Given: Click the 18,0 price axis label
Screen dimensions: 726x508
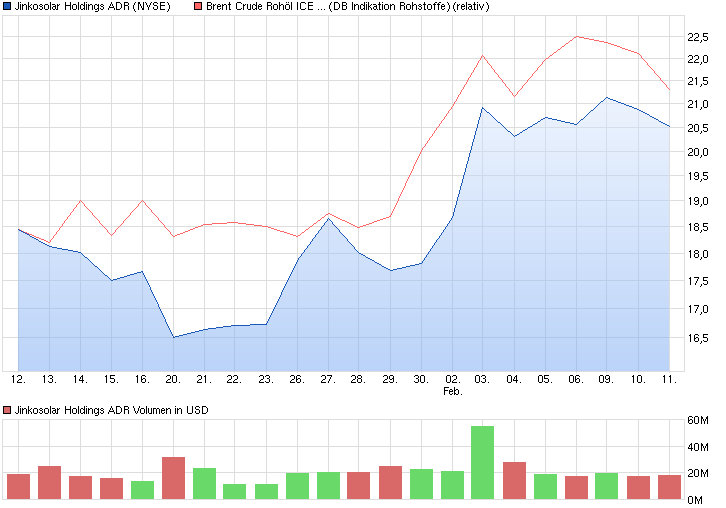Looking at the screenshot, I should [698, 254].
